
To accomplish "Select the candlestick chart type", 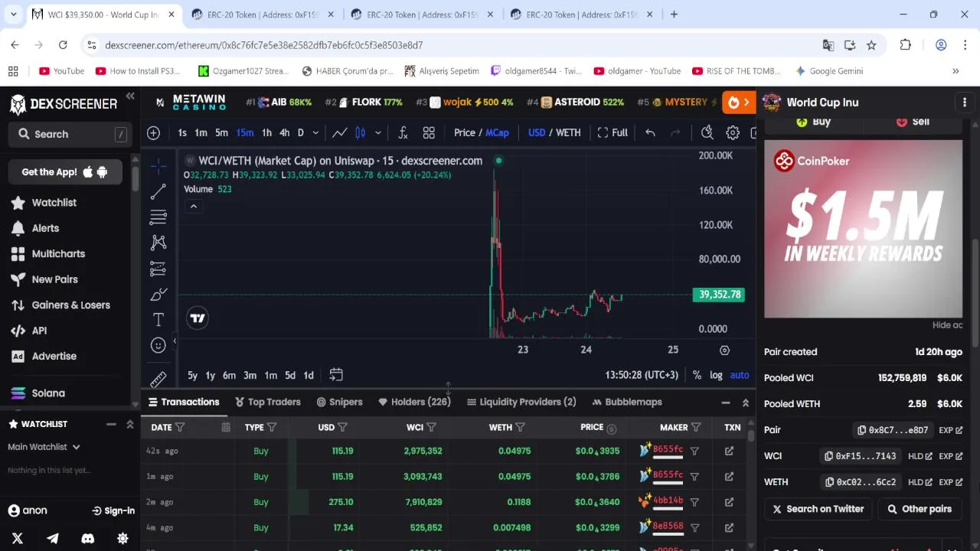I will point(360,132).
